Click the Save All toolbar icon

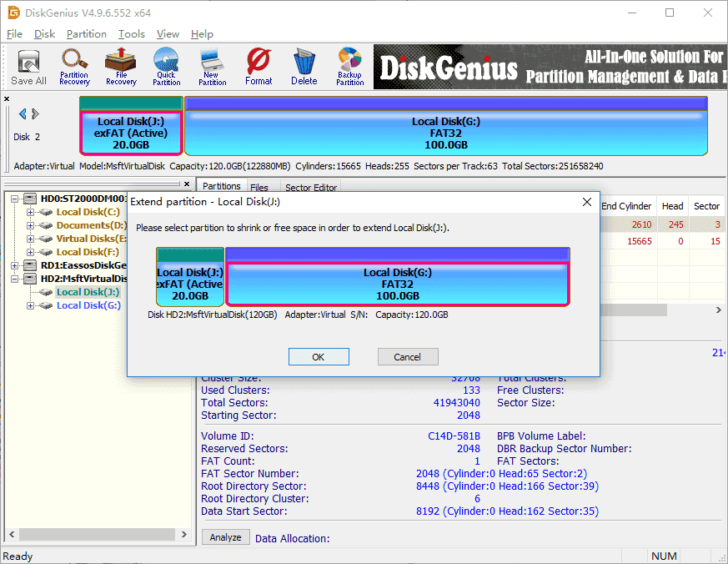[28, 67]
